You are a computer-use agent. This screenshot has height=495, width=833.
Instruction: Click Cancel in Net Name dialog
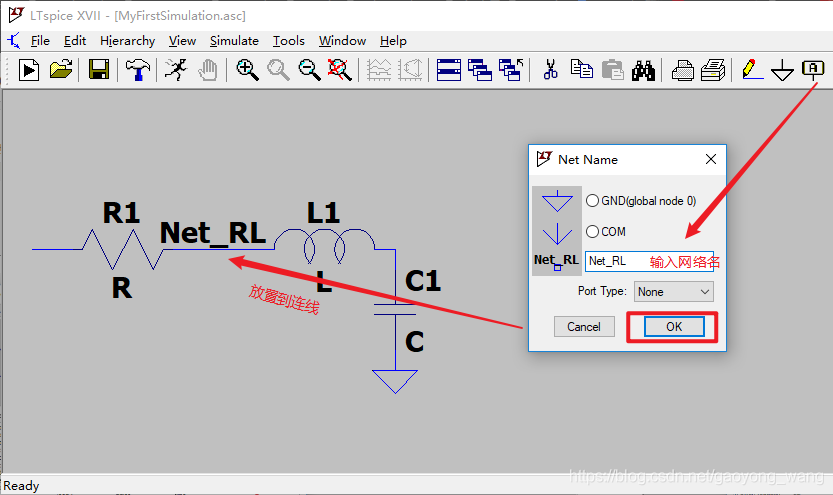(584, 327)
